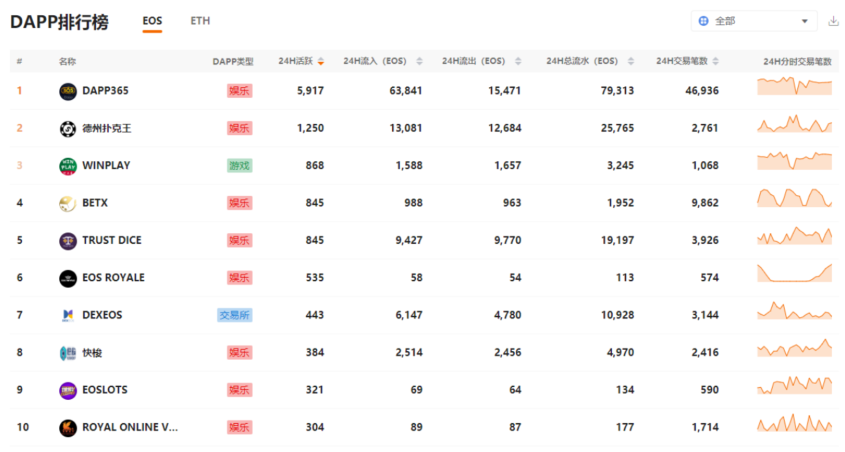This screenshot has height=452, width=845.
Task: Click the 娱乐 tag on DAPP365 row
Action: point(239,91)
